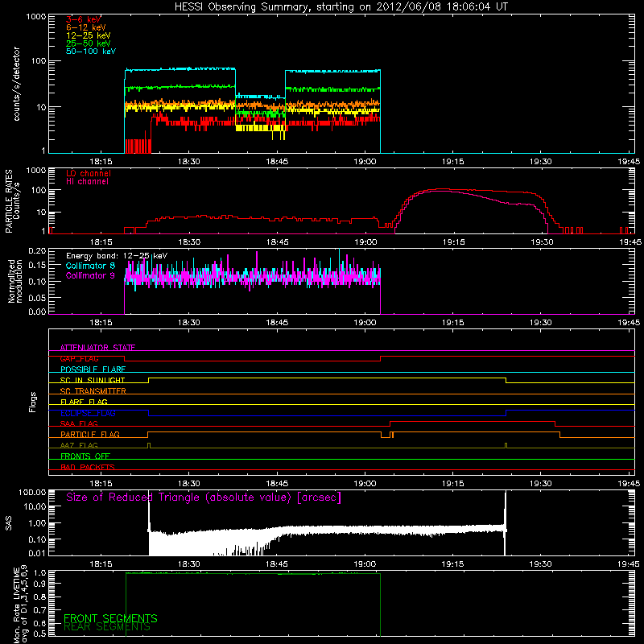Viewport: 644px width, 644px height.
Task: Click the dim olive AAZ_FLAG label
Action: 79,445
